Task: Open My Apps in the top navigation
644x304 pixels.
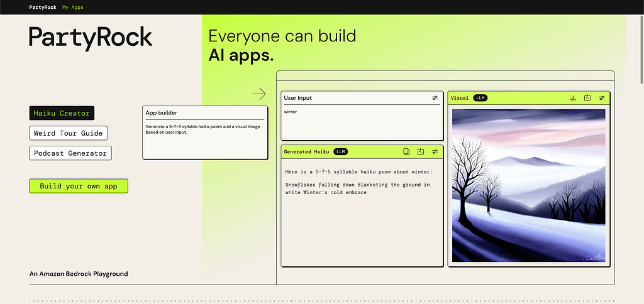Action: coord(73,8)
